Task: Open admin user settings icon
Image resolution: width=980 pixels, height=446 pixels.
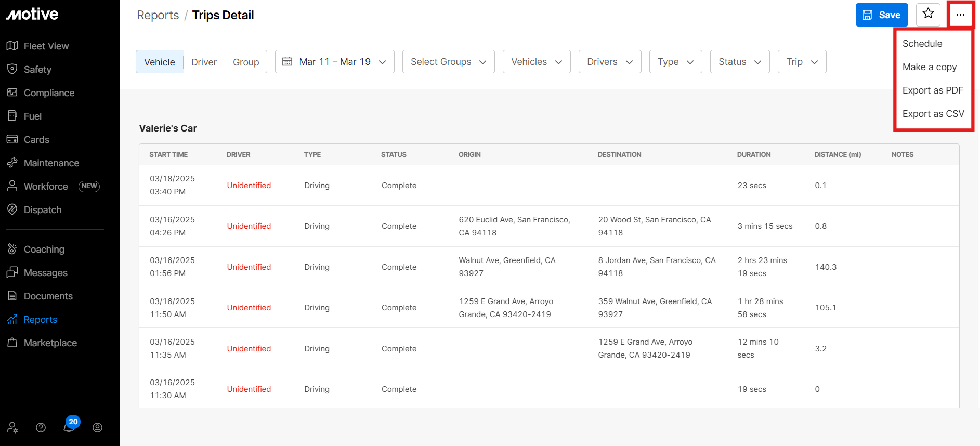Action: coord(12,427)
